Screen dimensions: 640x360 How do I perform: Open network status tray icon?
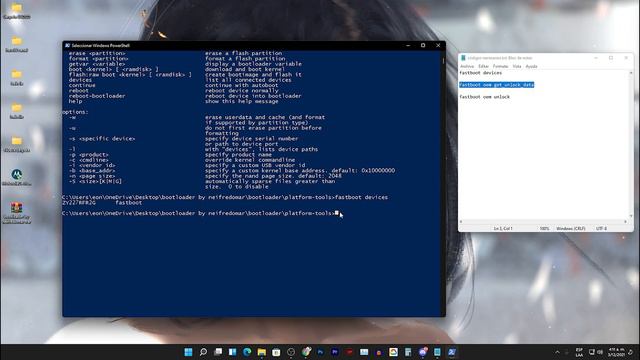pyautogui.click(x=592, y=352)
